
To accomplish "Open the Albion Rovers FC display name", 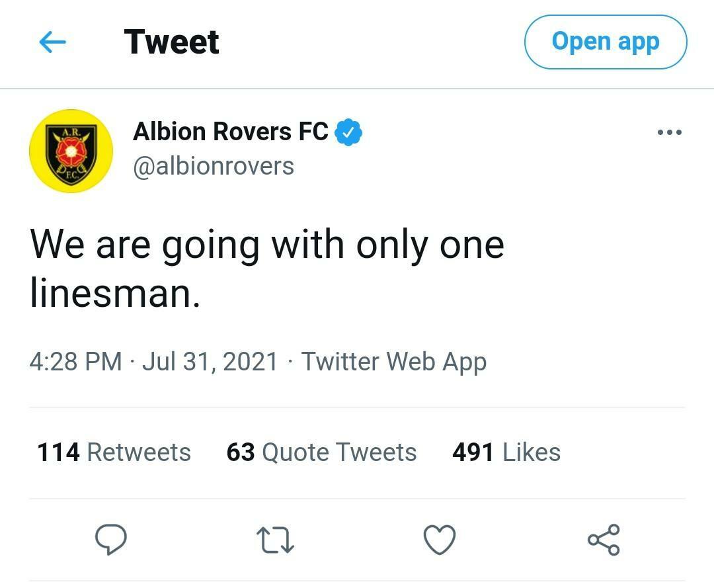I will (x=231, y=132).
